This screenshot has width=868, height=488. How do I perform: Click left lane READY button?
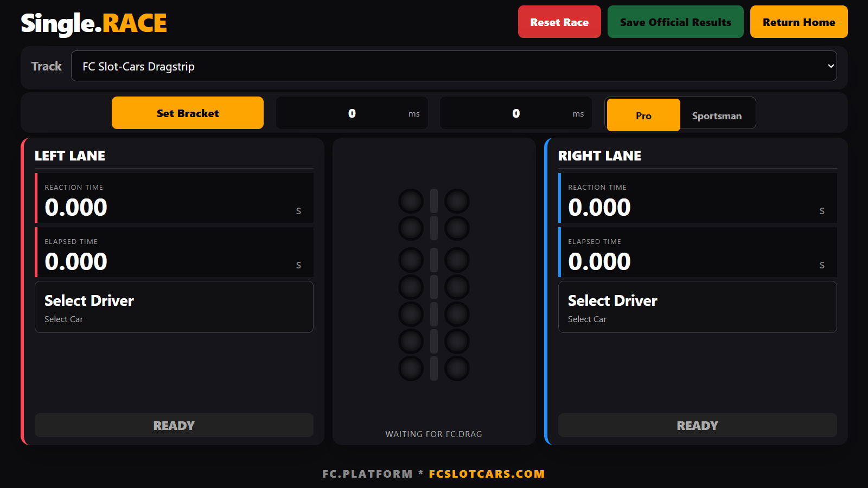click(x=174, y=425)
